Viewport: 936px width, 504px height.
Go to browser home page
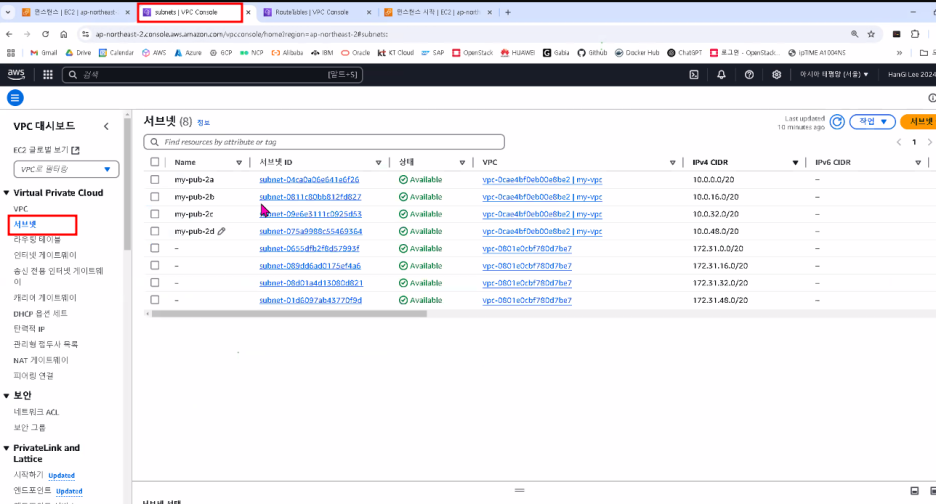tap(64, 35)
